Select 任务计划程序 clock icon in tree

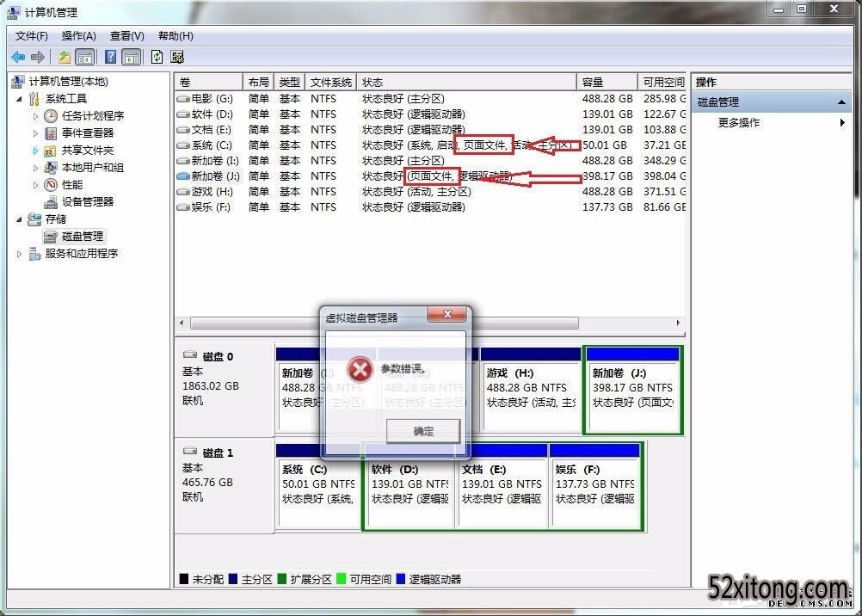(x=51, y=116)
